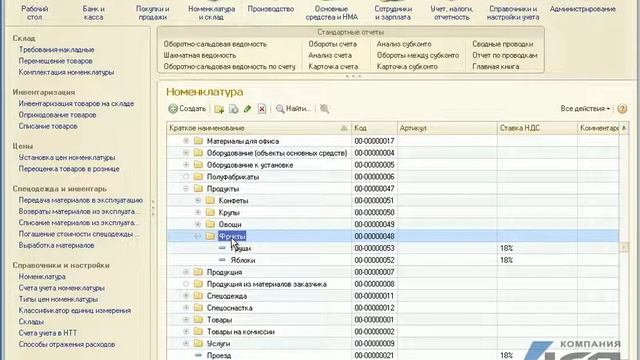This screenshot has height=360, width=640.
Task: Expand the Спецодежда group
Action: [x=186, y=296]
